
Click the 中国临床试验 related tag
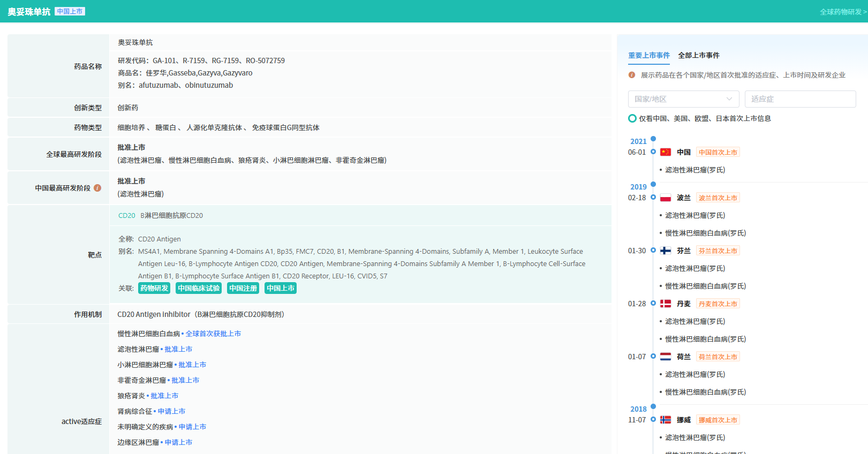coord(199,288)
